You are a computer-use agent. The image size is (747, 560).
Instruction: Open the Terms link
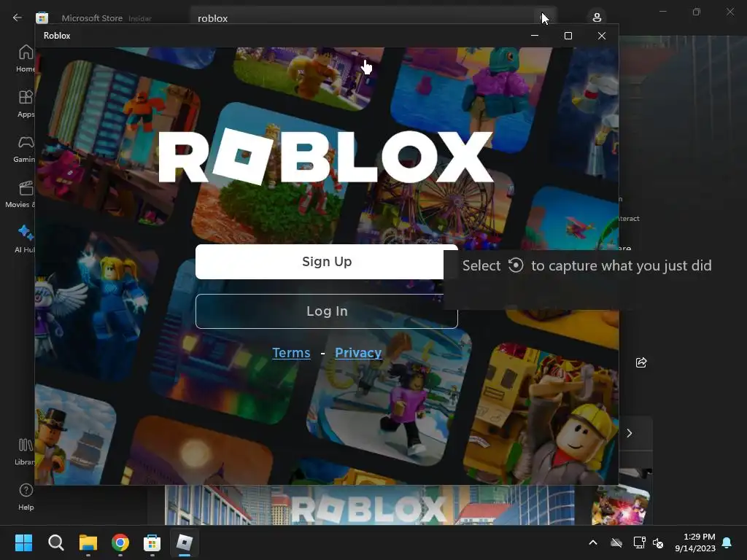coord(291,353)
